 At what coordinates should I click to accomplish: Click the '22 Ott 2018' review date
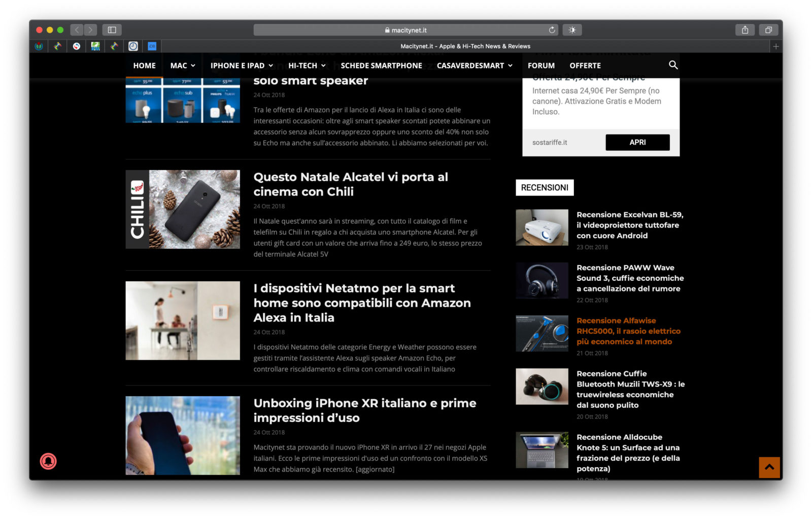pyautogui.click(x=592, y=300)
